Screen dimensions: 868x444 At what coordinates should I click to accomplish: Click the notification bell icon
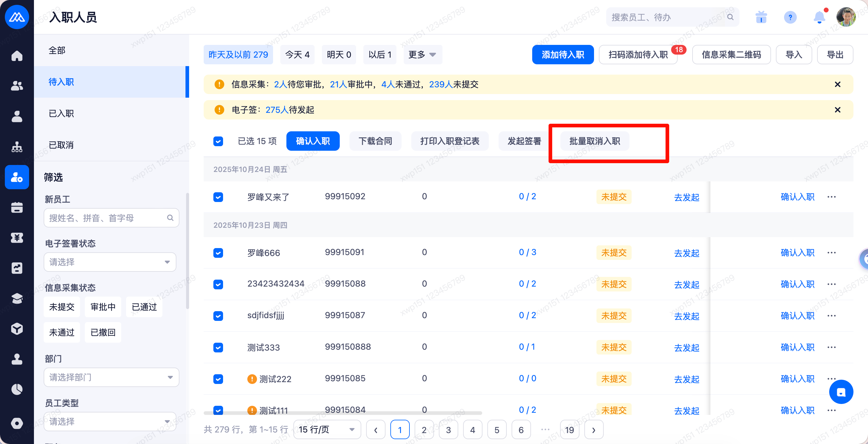point(819,17)
